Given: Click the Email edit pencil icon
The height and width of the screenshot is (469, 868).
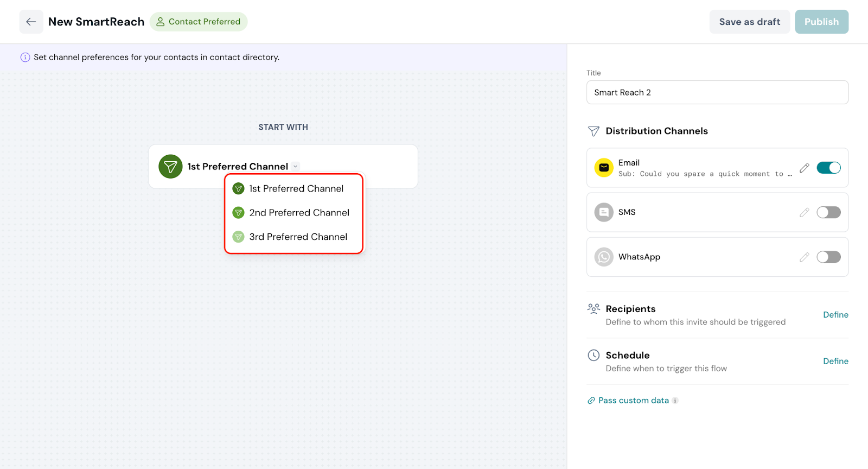Looking at the screenshot, I should [x=804, y=168].
